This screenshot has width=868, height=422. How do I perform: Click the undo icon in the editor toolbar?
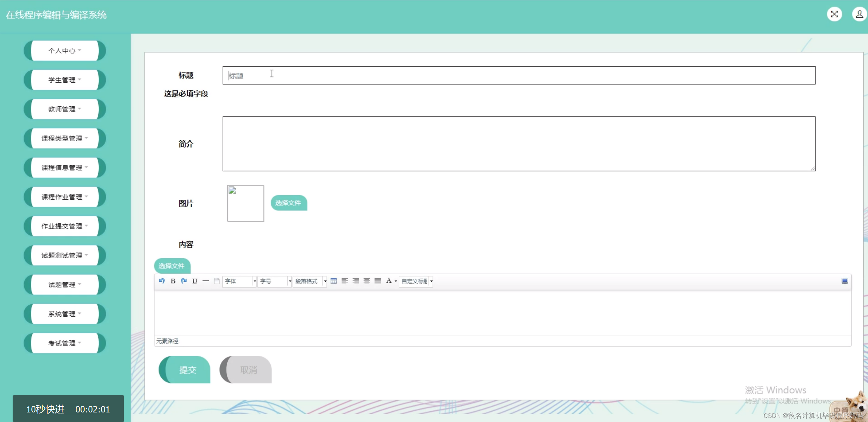[162, 281]
